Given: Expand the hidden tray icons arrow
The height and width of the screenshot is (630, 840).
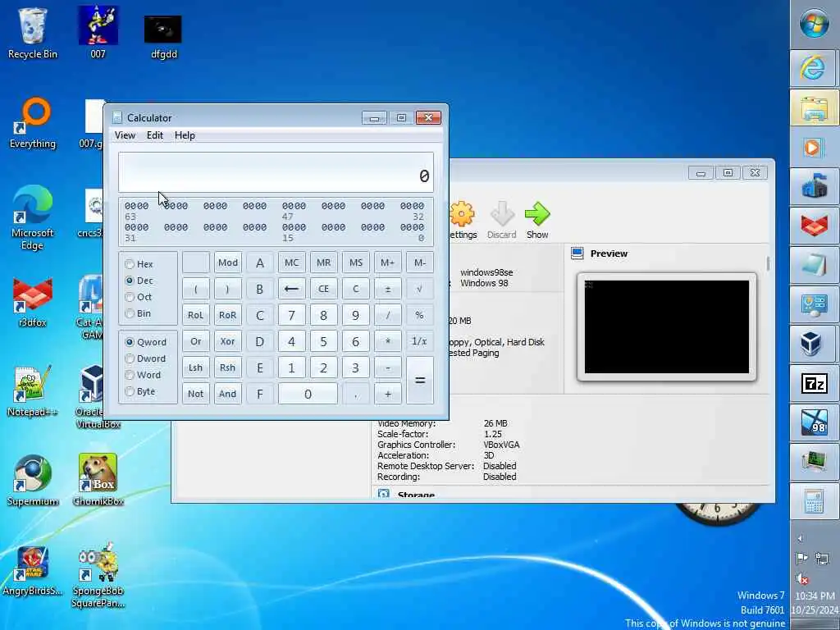Looking at the screenshot, I should [801, 538].
